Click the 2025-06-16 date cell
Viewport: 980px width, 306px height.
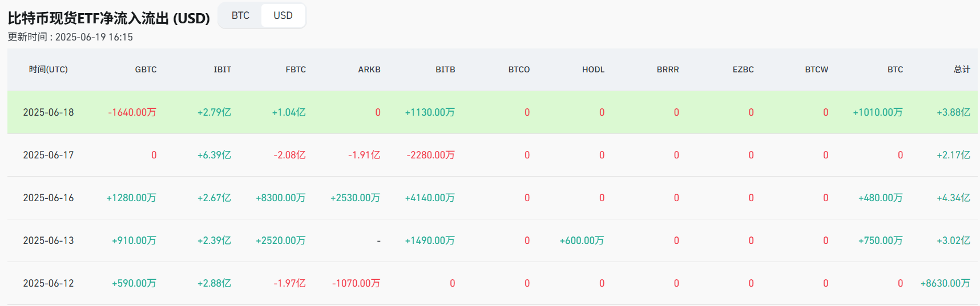[x=49, y=198]
